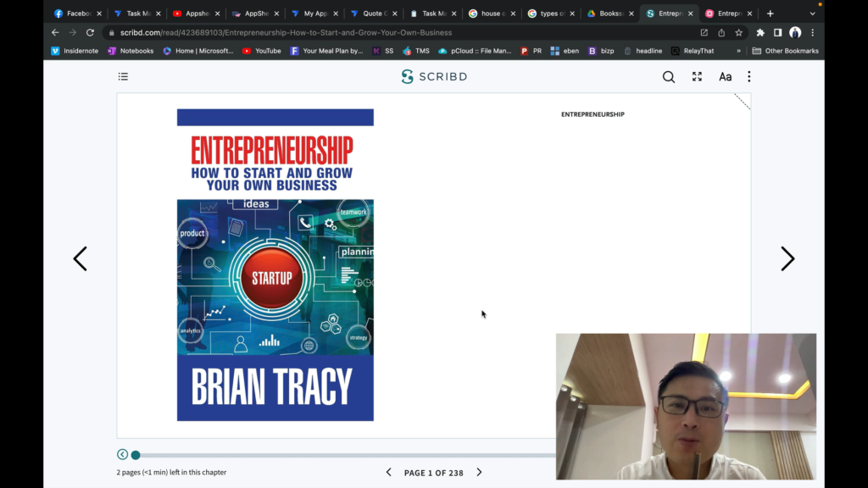The image size is (868, 488).
Task: Click the PAGE 1 OF 238 indicator
Action: click(x=433, y=473)
